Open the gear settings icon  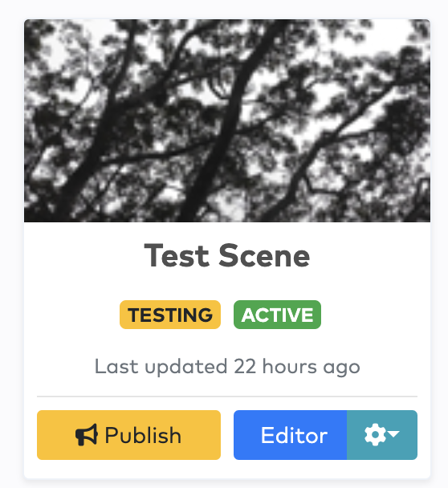(375, 434)
